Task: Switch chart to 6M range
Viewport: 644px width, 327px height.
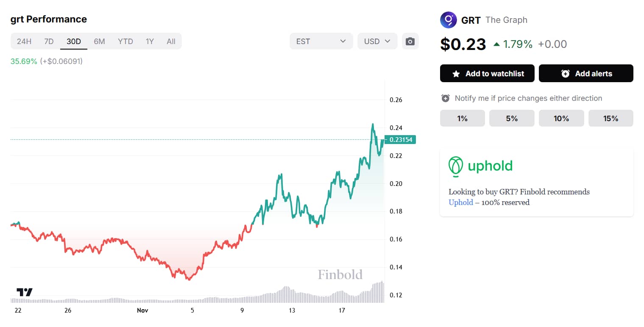Action: (x=99, y=41)
